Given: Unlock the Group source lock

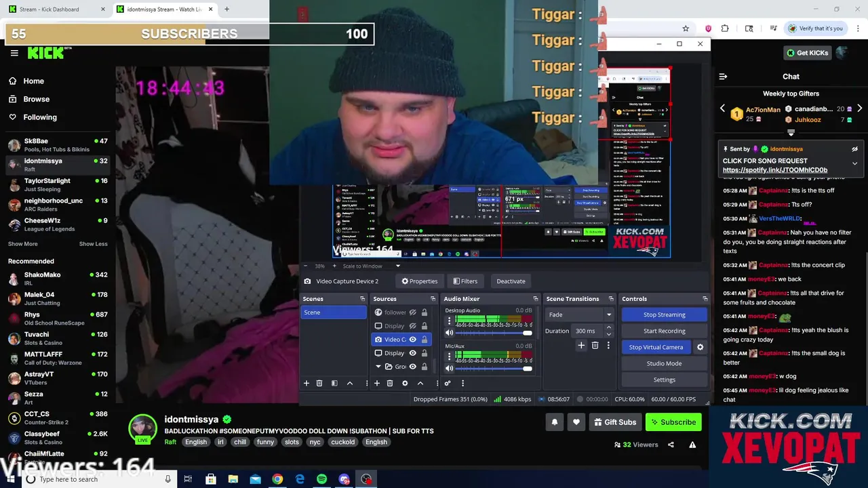Looking at the screenshot, I should click(425, 367).
